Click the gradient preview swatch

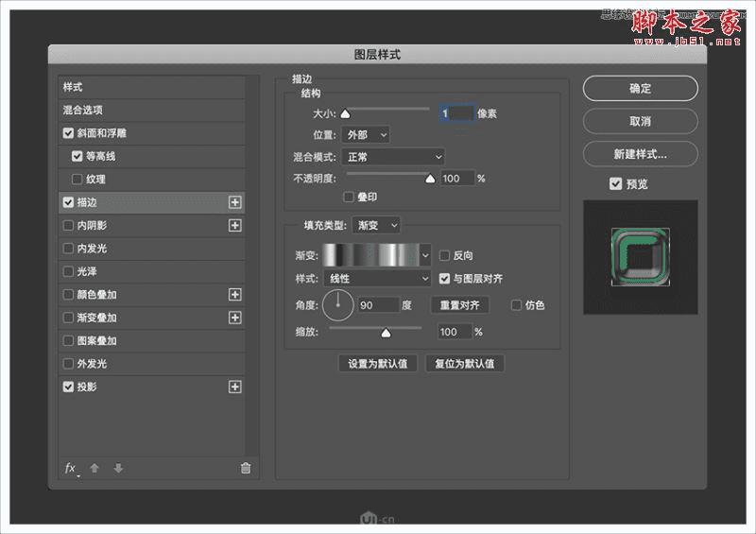(370, 256)
